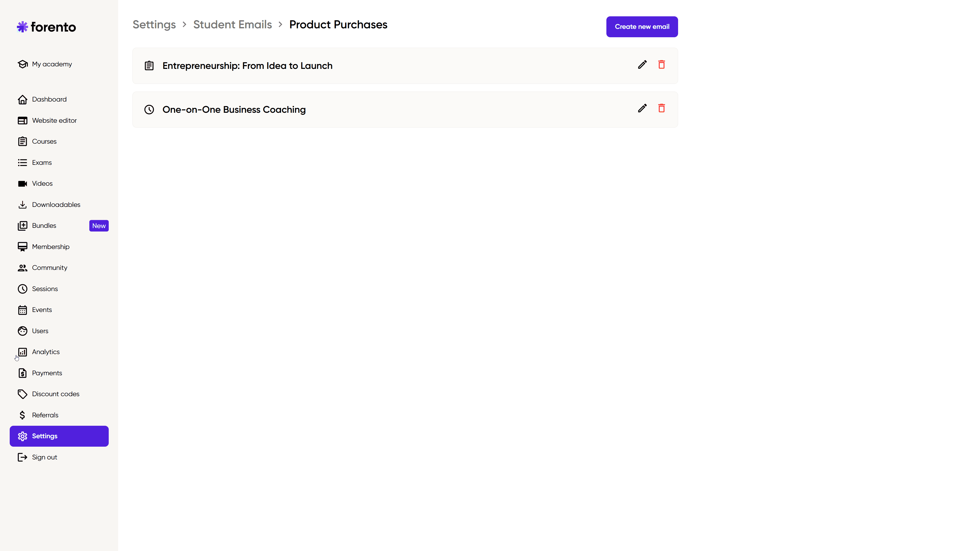The height and width of the screenshot is (551, 980).
Task: Navigate to Student Emails breadcrumb
Action: tap(232, 25)
